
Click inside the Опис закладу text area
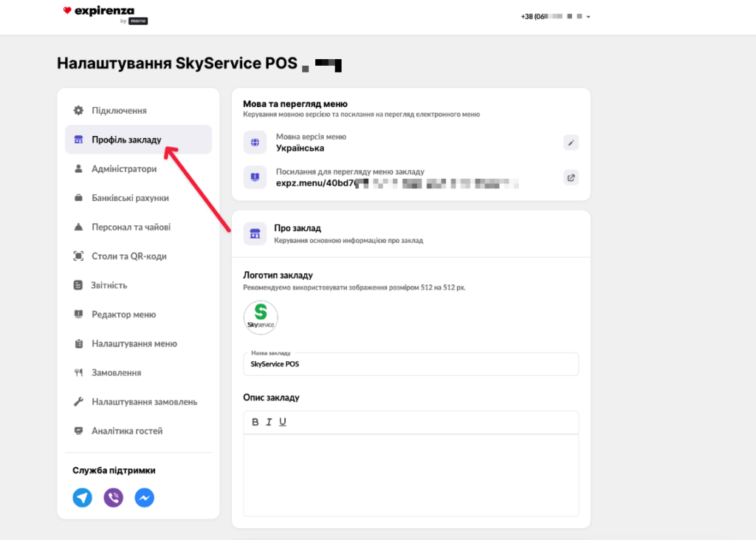coord(410,473)
